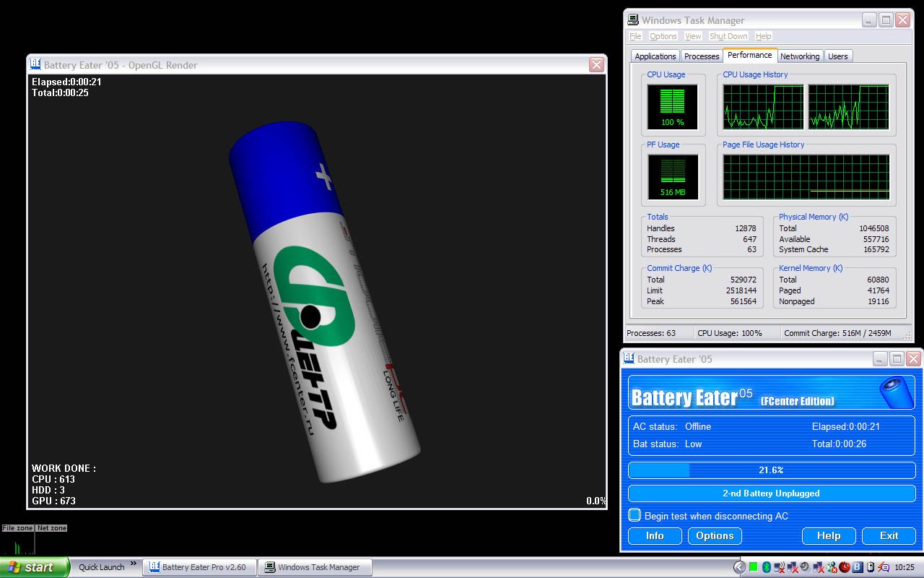This screenshot has height=578, width=924.
Task: Click System Cache value 165792
Action: click(876, 249)
